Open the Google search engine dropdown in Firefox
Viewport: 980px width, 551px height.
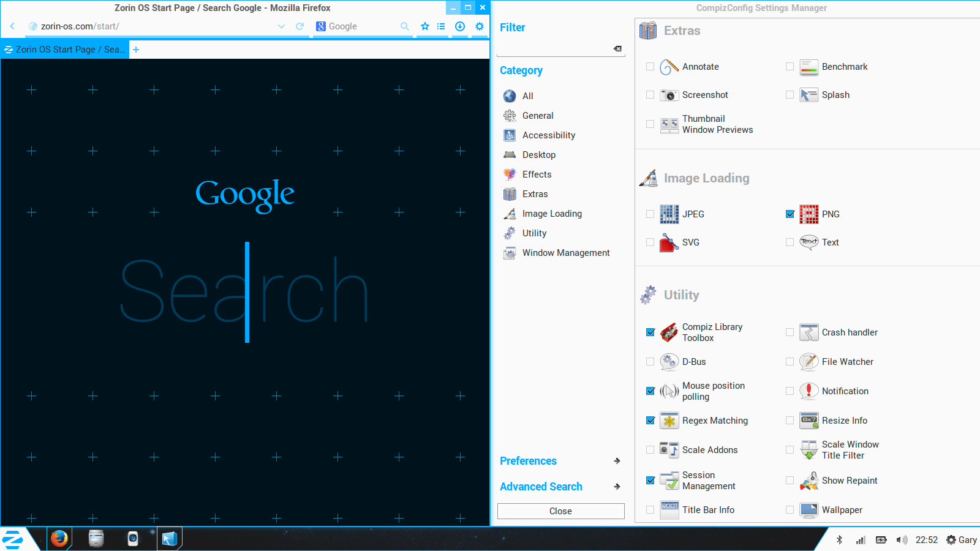pyautogui.click(x=321, y=26)
